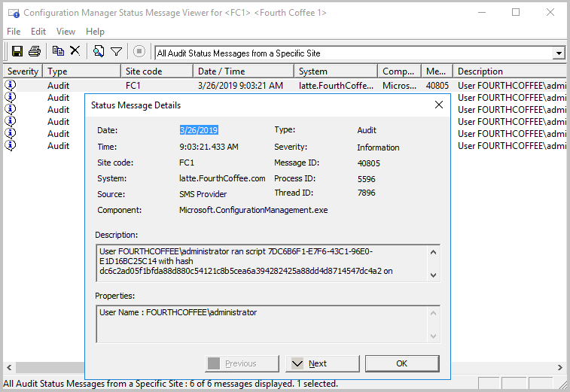Image resolution: width=570 pixels, height=392 pixels.
Task: Click the Copy toolbar icon
Action: tap(58, 51)
